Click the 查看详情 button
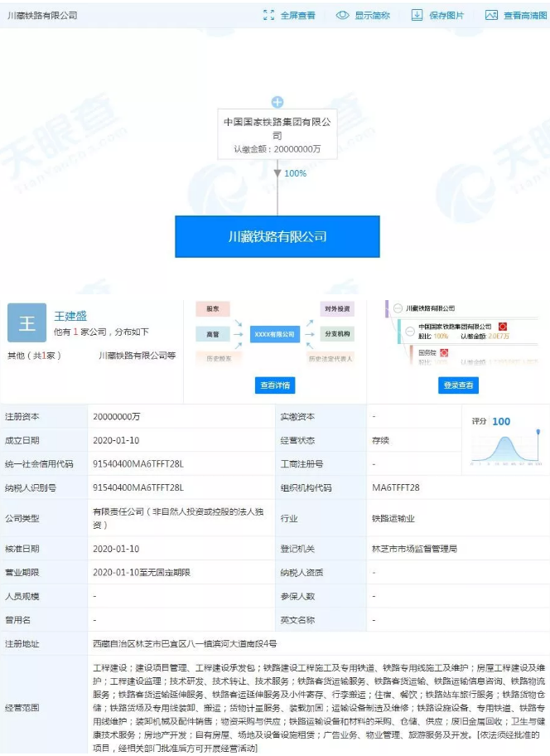The height and width of the screenshot is (756, 550). pyautogui.click(x=275, y=385)
